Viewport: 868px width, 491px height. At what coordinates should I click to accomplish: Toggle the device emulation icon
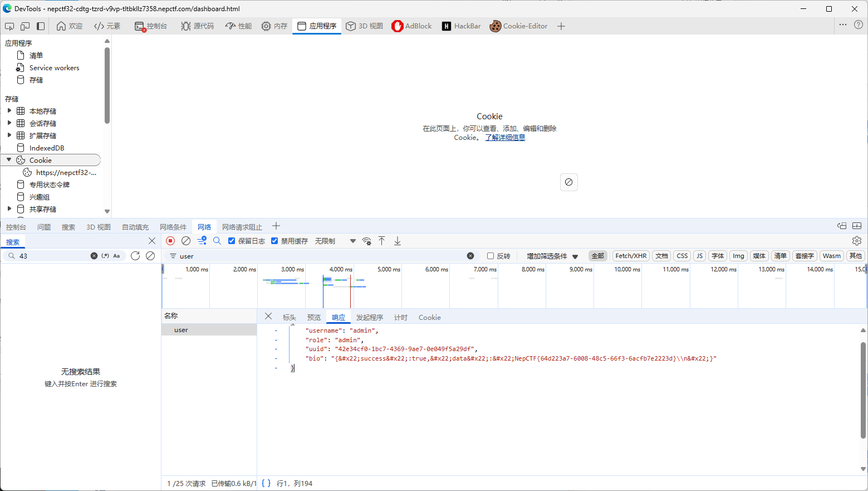(25, 26)
